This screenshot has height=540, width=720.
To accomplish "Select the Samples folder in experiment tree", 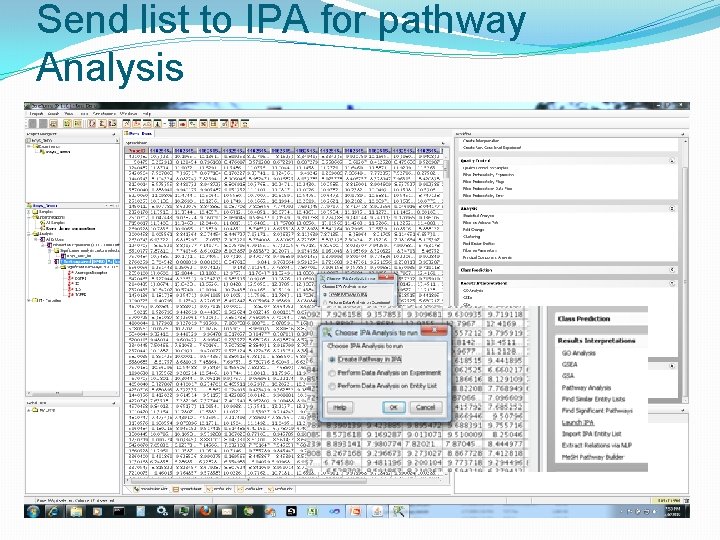I will [x=42, y=212].
